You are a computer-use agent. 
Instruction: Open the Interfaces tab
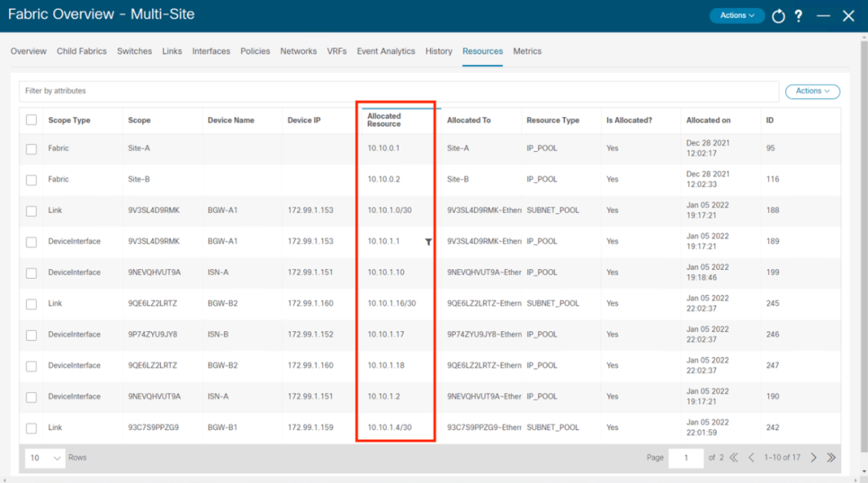pyautogui.click(x=211, y=51)
